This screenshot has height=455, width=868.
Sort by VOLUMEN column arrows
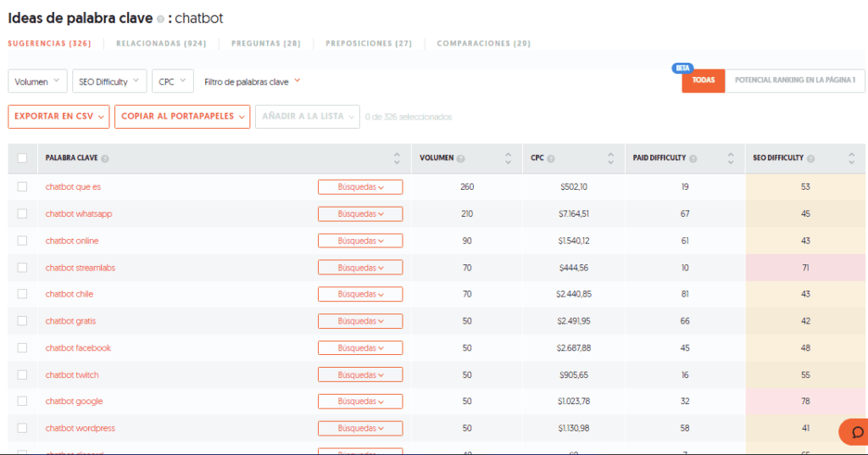coord(509,158)
